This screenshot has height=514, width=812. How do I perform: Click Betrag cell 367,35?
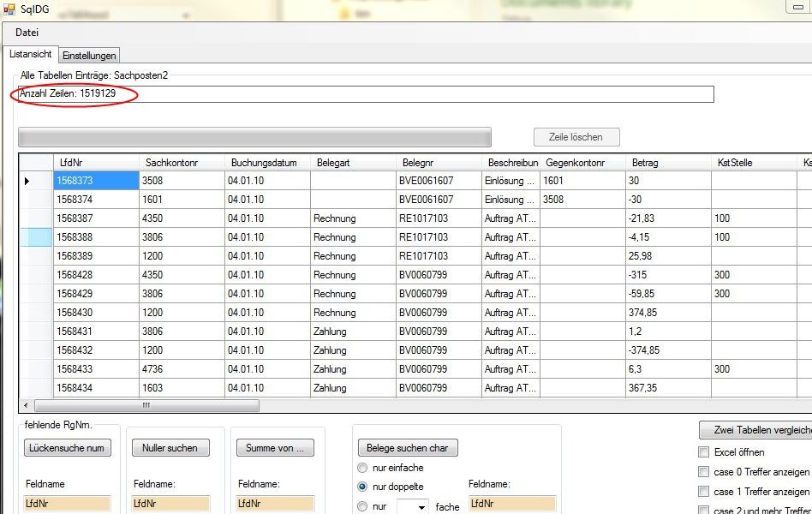[x=668, y=387]
